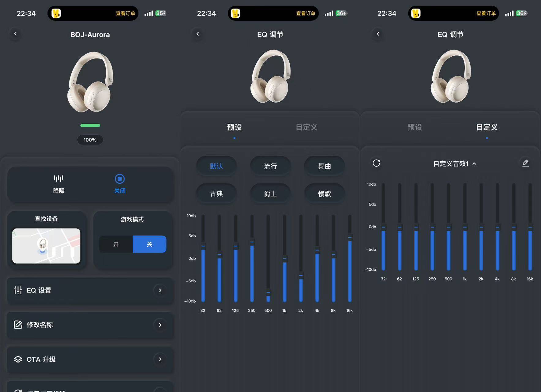Open 修改名称 via its chevron
Viewport: 541px width, 392px height.
point(160,325)
